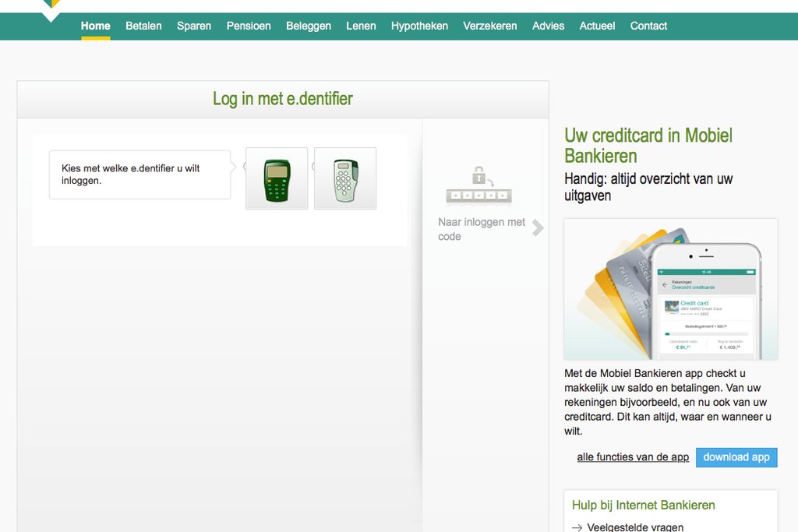Select the green e.dentifier device
The width and height of the screenshot is (798, 532).
277,179
